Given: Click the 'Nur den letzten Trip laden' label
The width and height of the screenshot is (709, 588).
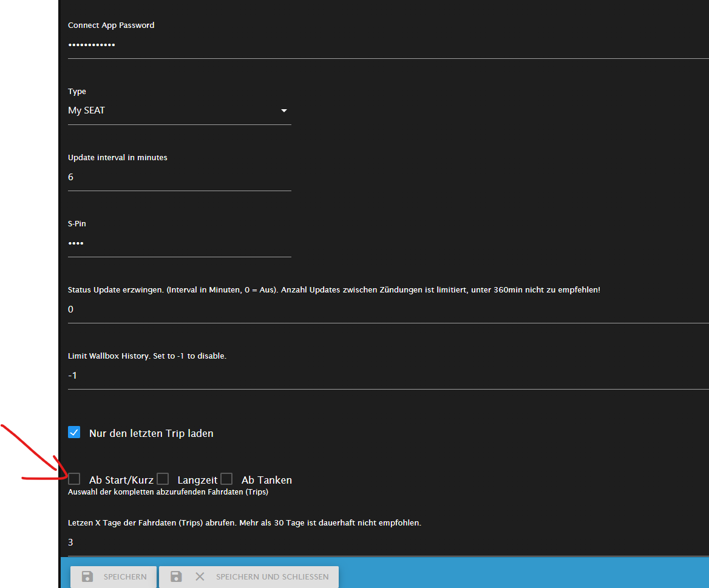Looking at the screenshot, I should click(151, 433).
